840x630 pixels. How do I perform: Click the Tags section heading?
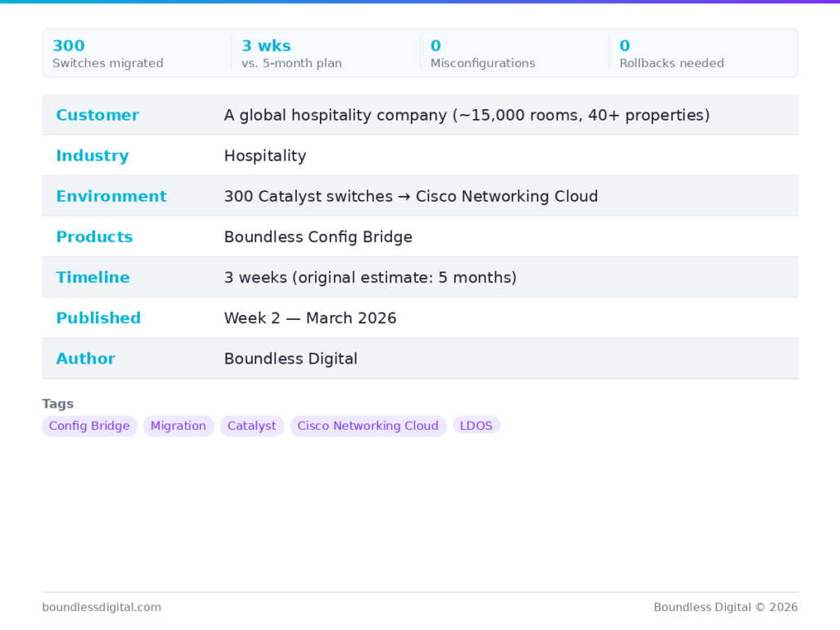pyautogui.click(x=58, y=404)
